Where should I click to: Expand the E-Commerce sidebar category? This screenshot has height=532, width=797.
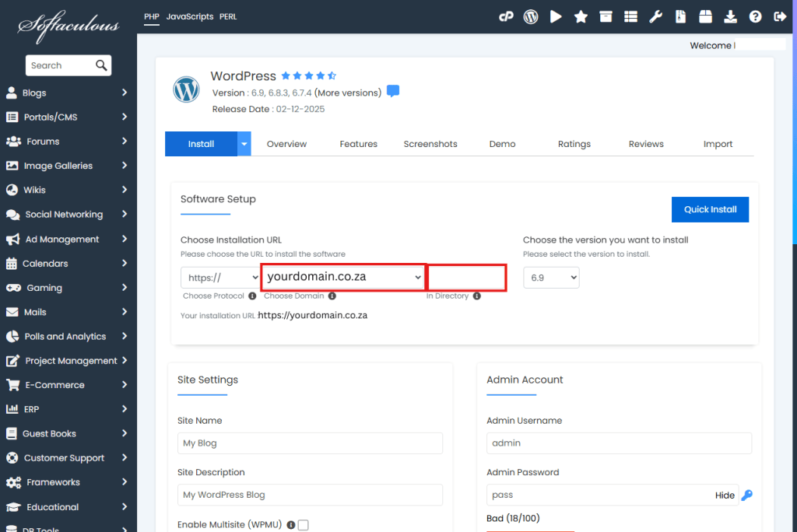(x=68, y=385)
